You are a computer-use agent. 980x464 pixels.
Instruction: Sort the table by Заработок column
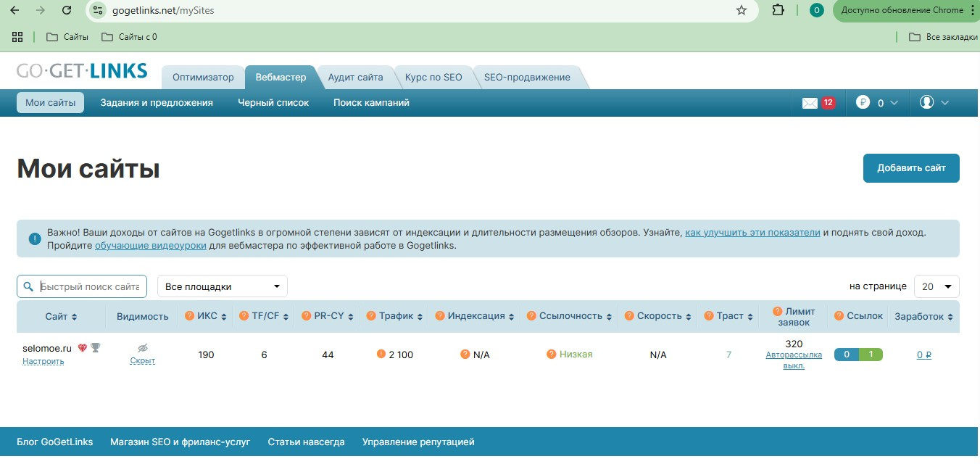(923, 316)
